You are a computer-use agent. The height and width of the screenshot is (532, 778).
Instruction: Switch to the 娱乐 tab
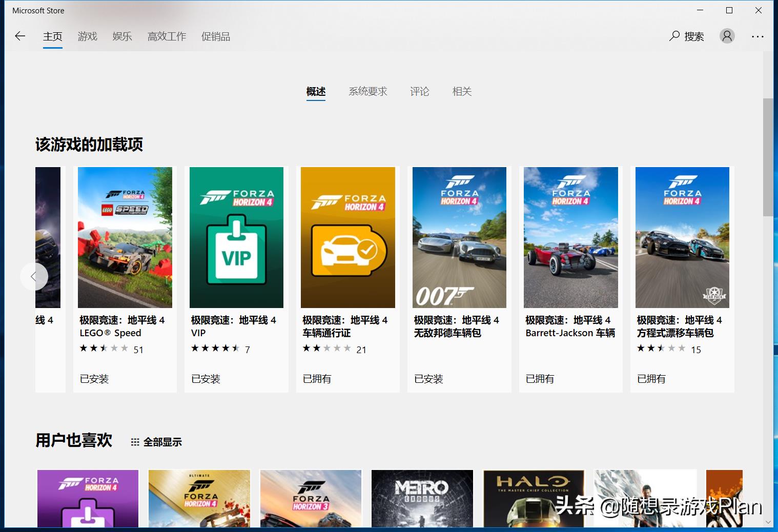(x=122, y=36)
